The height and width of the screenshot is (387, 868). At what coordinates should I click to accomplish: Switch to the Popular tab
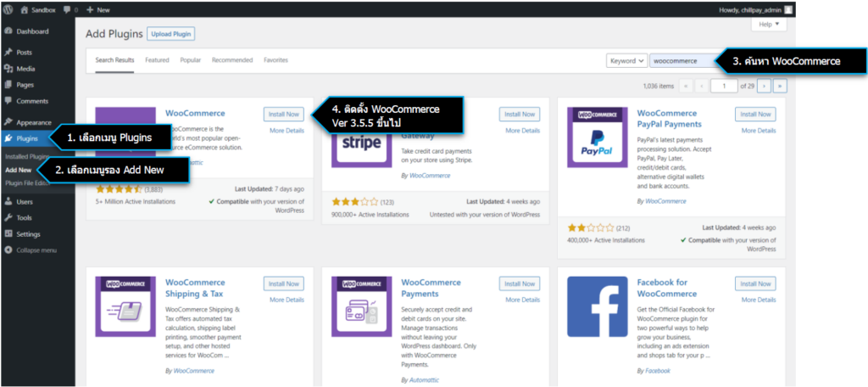[x=191, y=60]
